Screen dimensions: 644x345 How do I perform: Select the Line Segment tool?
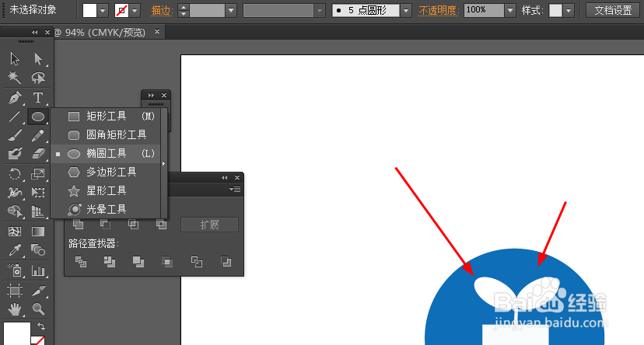click(x=15, y=117)
